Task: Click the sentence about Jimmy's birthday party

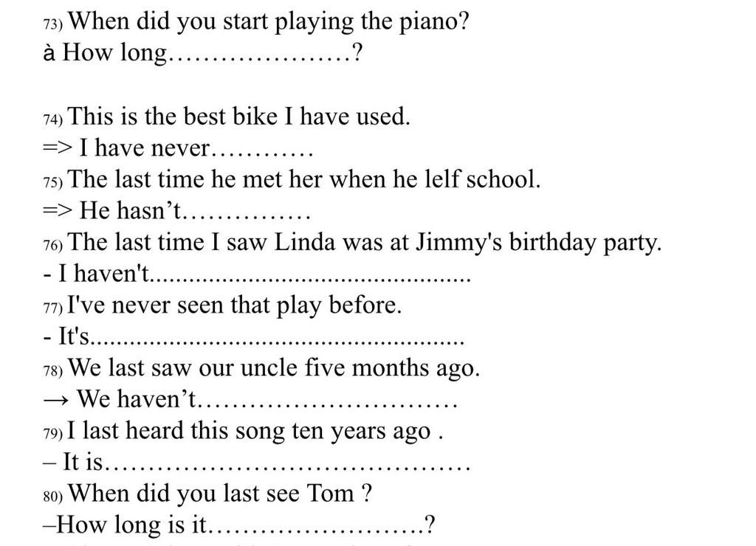Action: [365, 243]
